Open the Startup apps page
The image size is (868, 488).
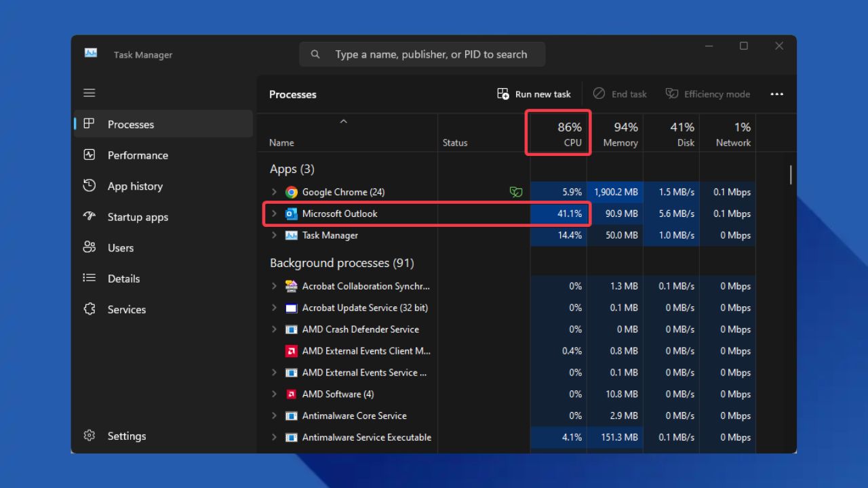137,217
